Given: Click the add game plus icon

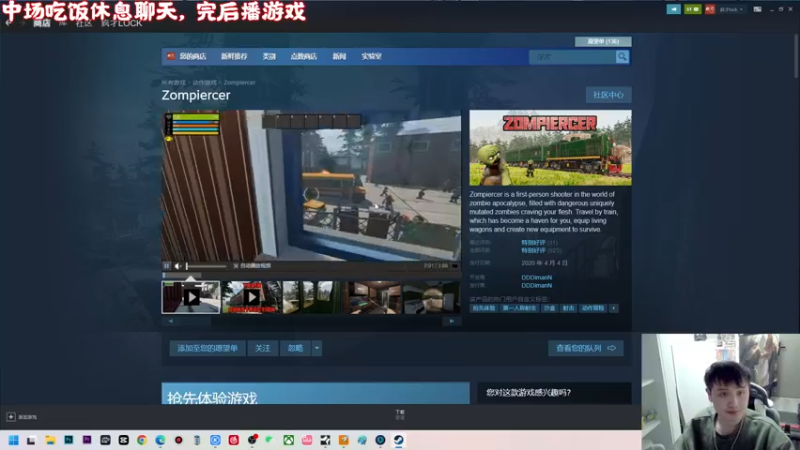Looking at the screenshot, I should pyautogui.click(x=11, y=417).
